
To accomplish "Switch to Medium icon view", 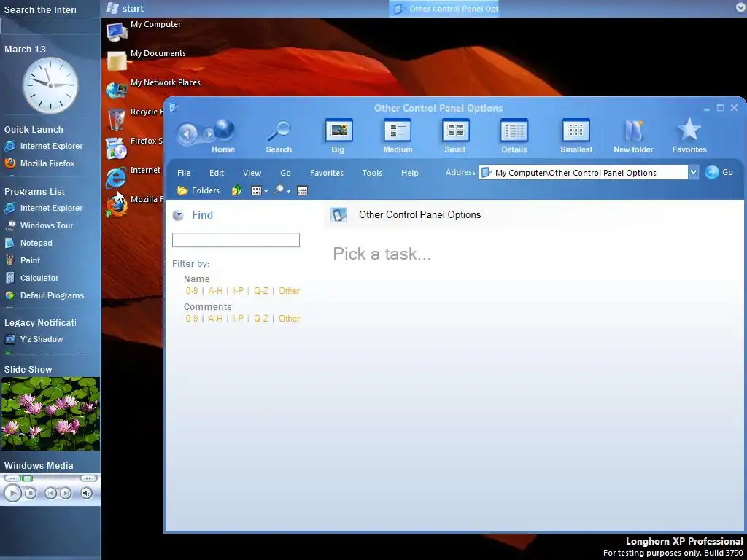I will point(398,131).
